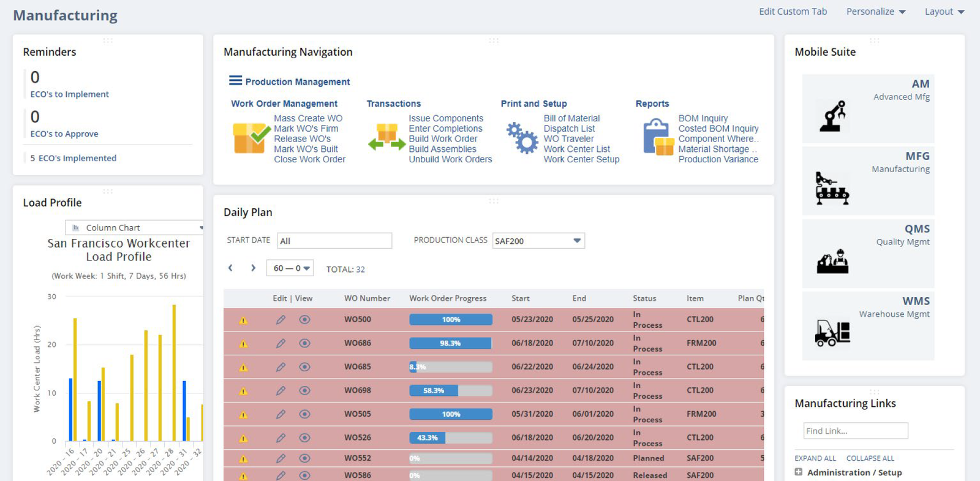
Task: Expand the Administration / Setup tree node
Action: point(799,472)
